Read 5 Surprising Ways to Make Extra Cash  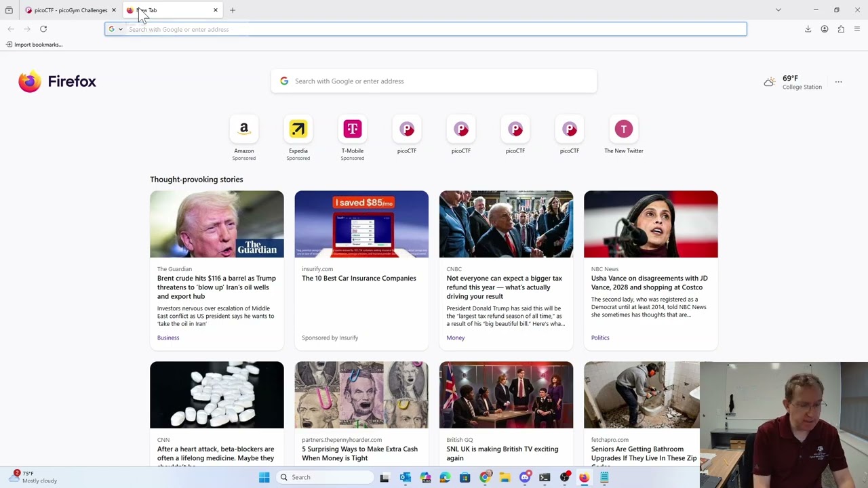point(359,453)
